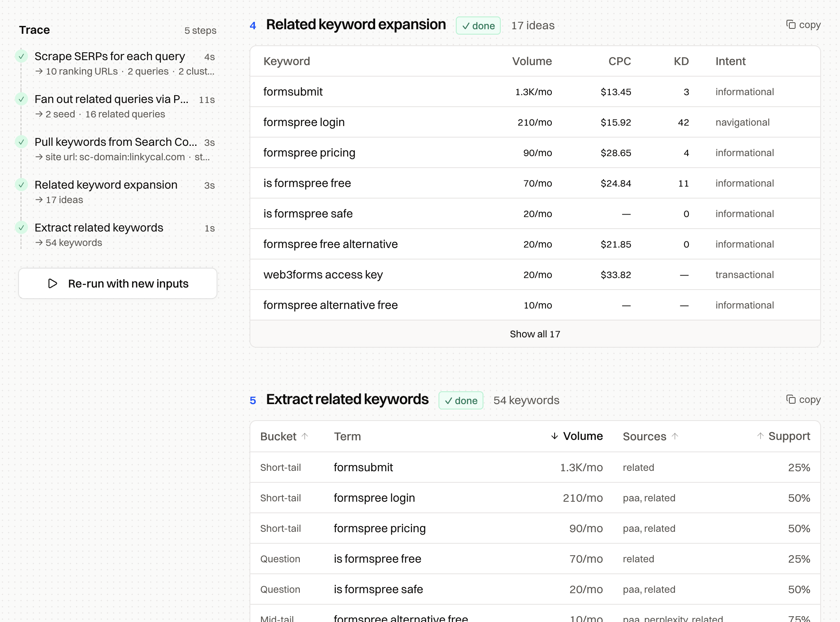Click the check icon beside Extract related keywords step
840x622 pixels.
point(21,228)
